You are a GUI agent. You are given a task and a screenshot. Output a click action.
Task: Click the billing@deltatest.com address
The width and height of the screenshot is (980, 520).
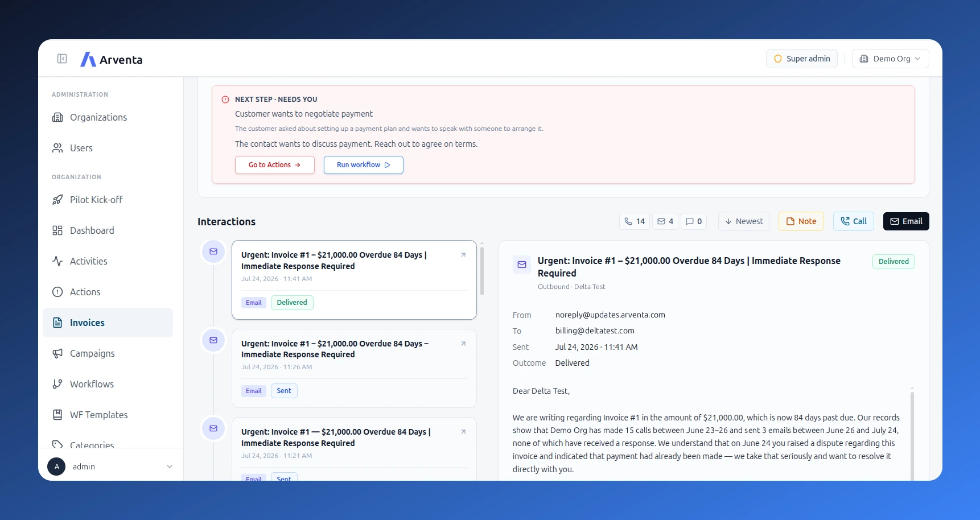pos(595,331)
